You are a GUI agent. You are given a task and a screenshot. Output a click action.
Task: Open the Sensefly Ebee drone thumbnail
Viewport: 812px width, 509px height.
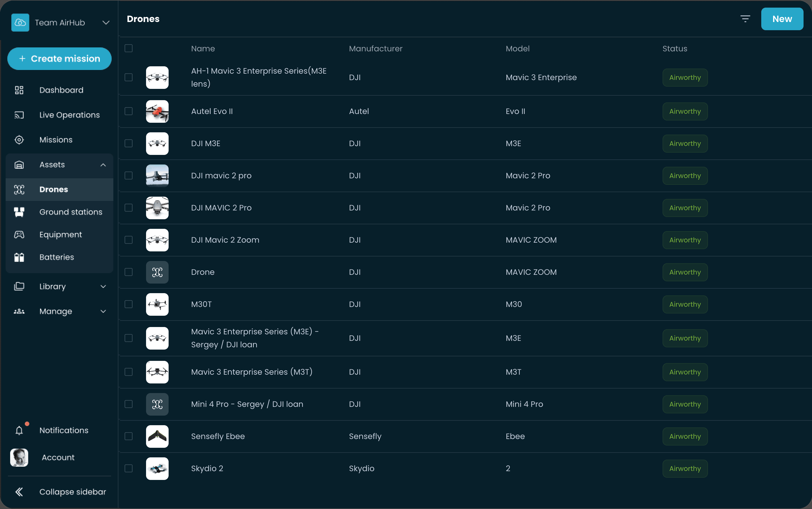[157, 436]
